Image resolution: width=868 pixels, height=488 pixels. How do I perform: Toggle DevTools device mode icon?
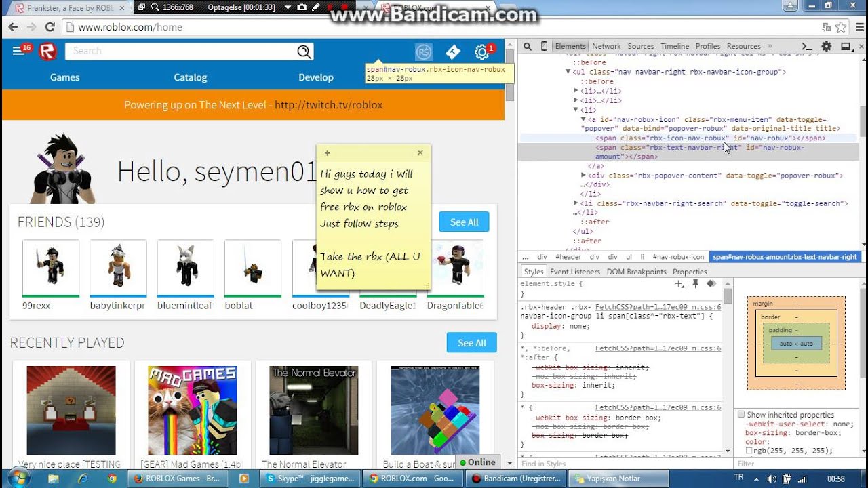click(x=544, y=46)
